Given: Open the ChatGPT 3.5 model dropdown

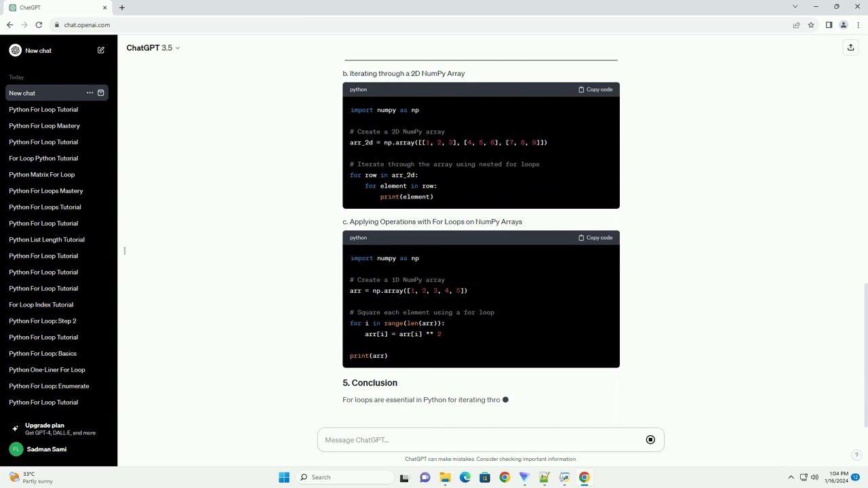Looking at the screenshot, I should (153, 47).
